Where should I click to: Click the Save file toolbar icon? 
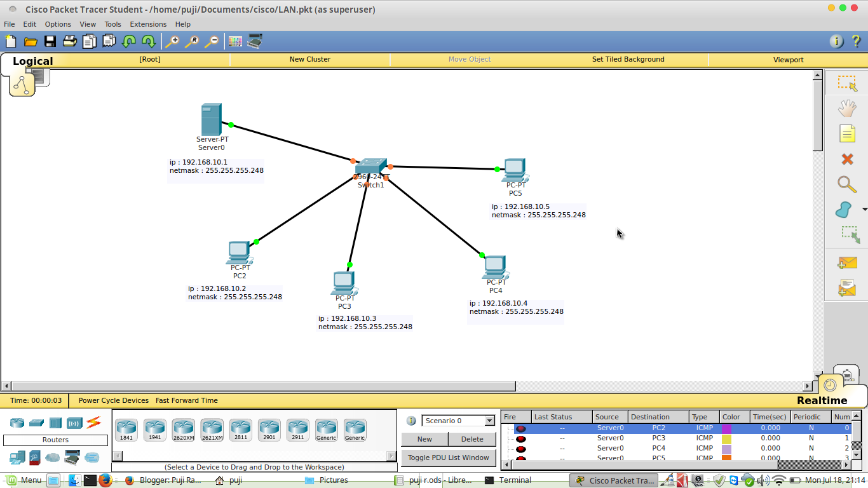pyautogui.click(x=50, y=42)
